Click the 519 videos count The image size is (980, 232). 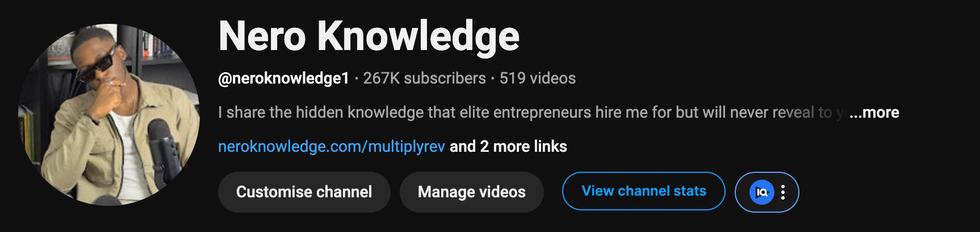538,78
